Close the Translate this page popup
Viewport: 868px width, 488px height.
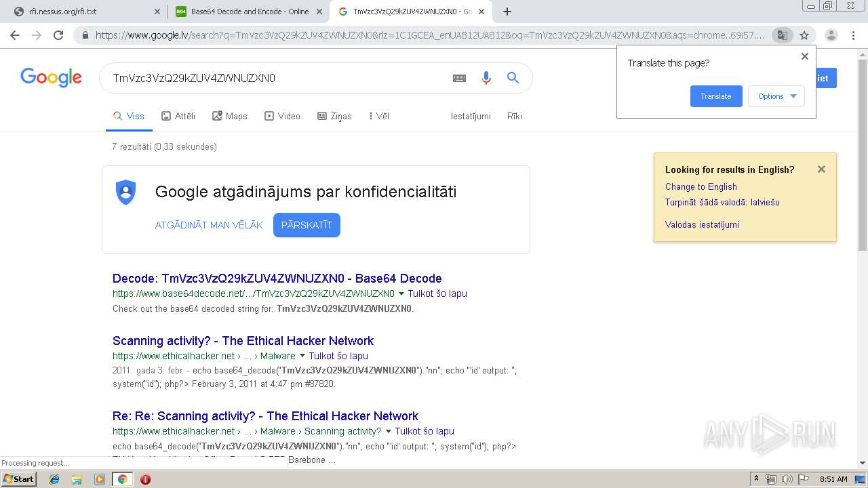pos(805,56)
